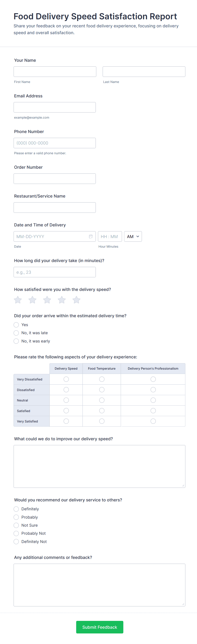197x644 pixels.
Task: Pick 'Definitely' to recommend the service
Action: [16, 509]
